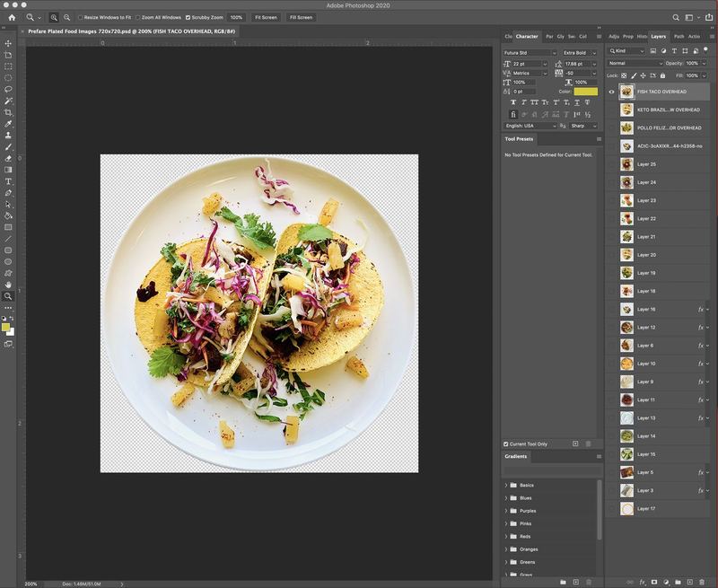Select the Crop tool
This screenshot has width=718, height=588.
[8, 112]
